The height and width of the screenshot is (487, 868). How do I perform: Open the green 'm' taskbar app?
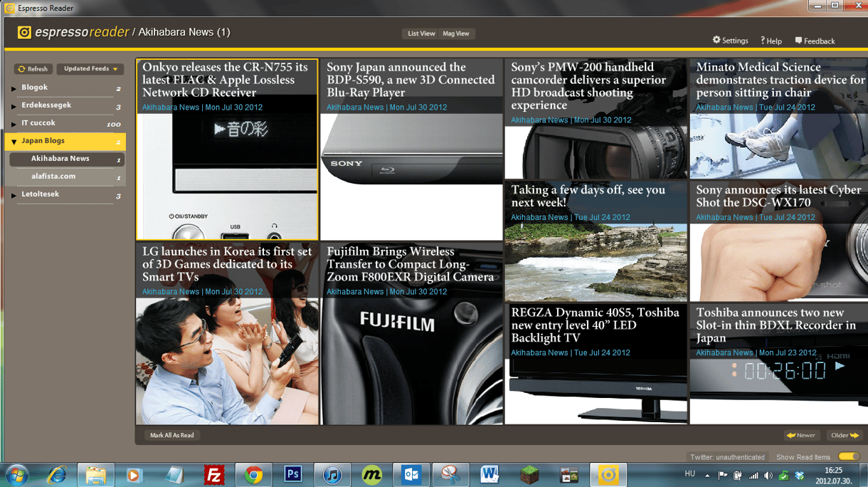click(x=371, y=474)
